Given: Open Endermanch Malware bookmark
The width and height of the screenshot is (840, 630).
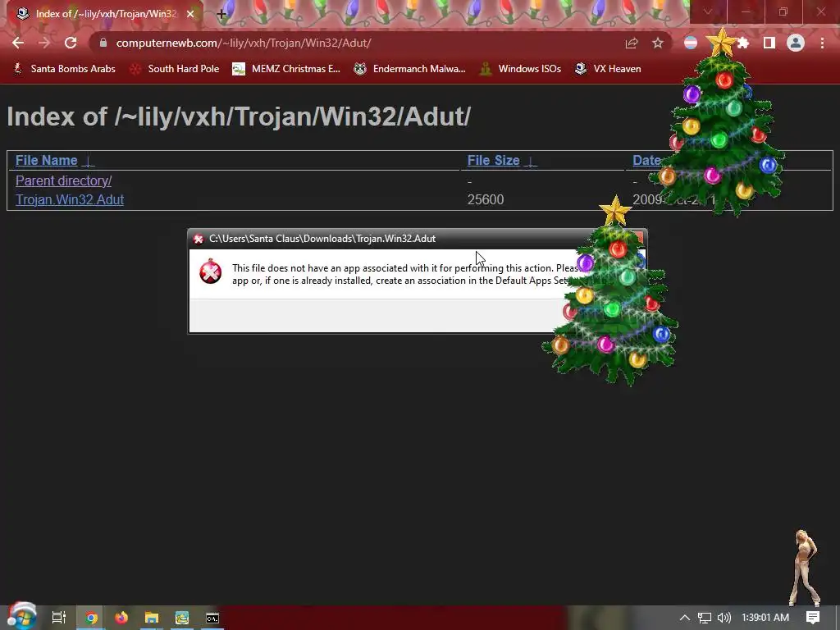Looking at the screenshot, I should click(409, 69).
